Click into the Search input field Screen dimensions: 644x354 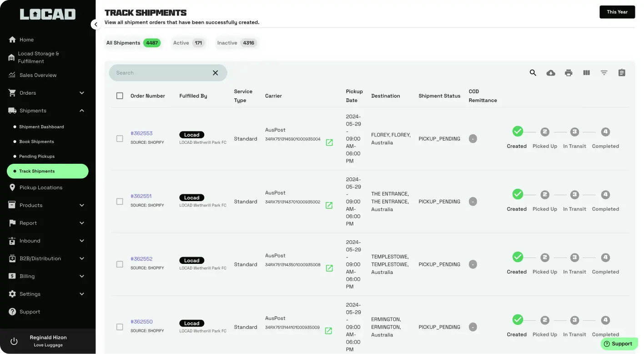point(161,73)
